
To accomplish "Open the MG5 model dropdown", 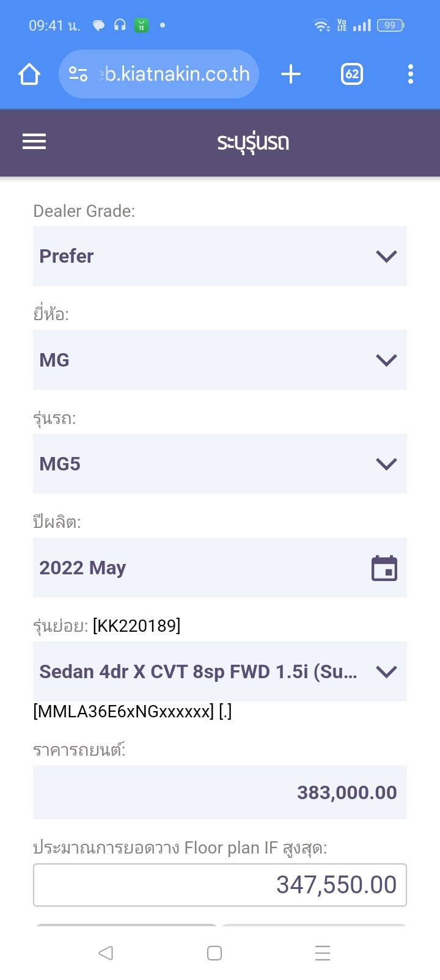I will tap(220, 464).
